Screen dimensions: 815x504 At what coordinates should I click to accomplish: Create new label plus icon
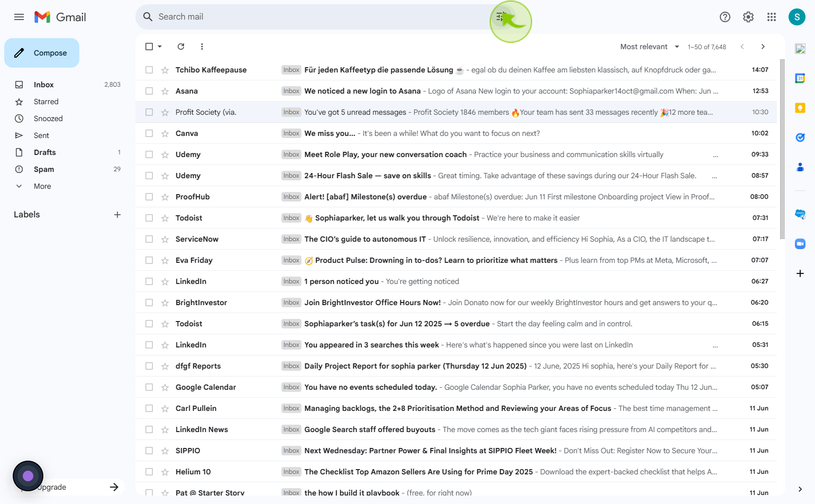click(117, 215)
